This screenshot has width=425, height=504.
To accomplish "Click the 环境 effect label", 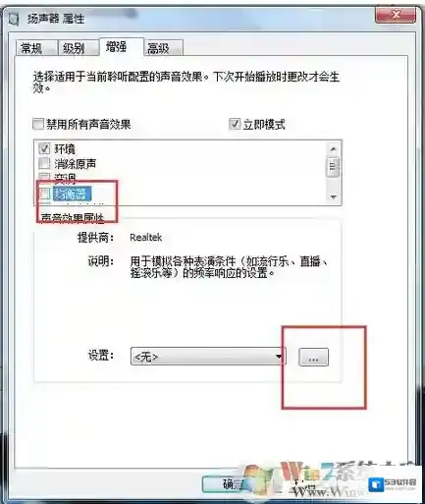I will [65, 149].
